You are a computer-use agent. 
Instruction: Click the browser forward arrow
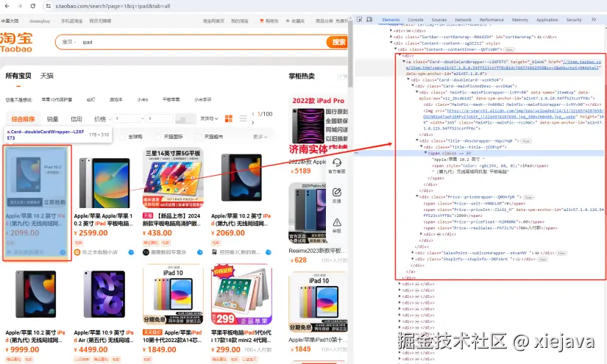[x=20, y=6]
